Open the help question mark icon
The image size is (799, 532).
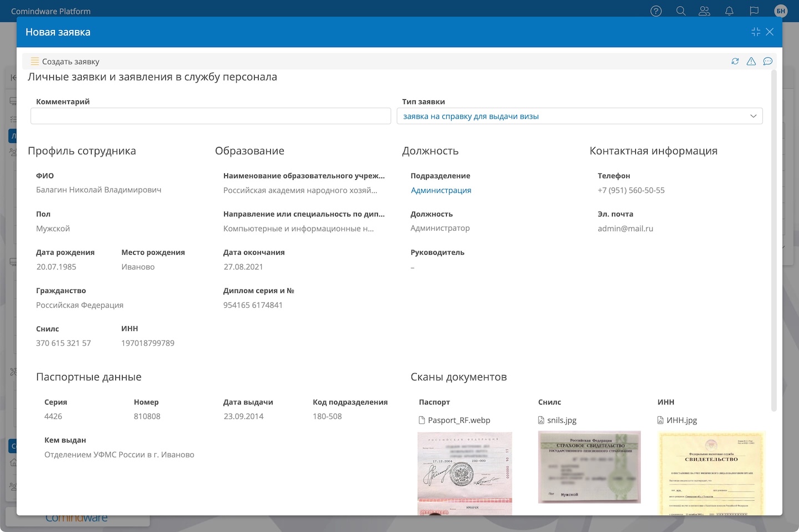click(656, 11)
